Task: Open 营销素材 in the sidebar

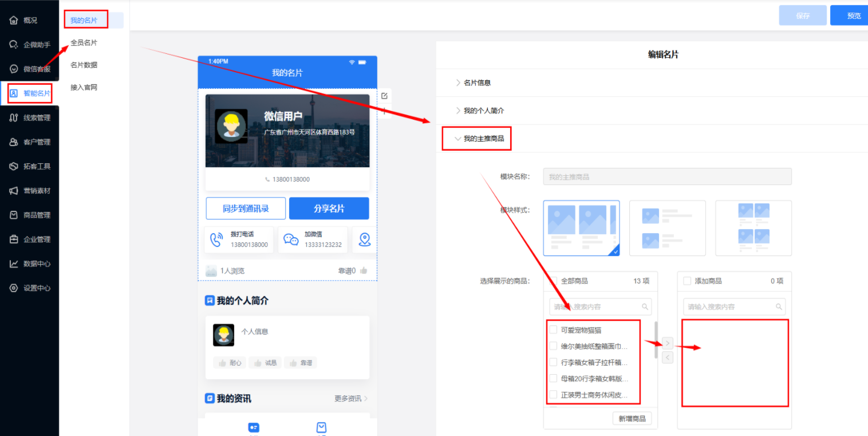Action: click(29, 191)
